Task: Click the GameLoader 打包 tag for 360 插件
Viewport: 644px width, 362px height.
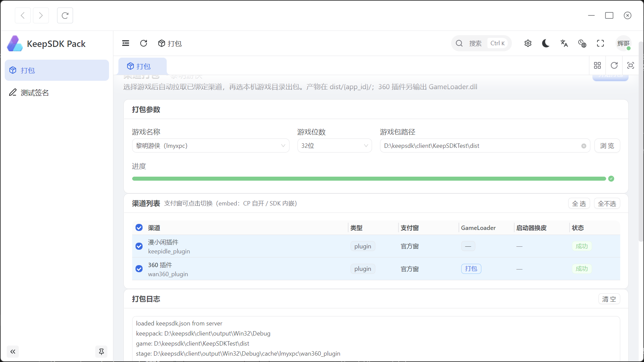Action: tap(471, 269)
